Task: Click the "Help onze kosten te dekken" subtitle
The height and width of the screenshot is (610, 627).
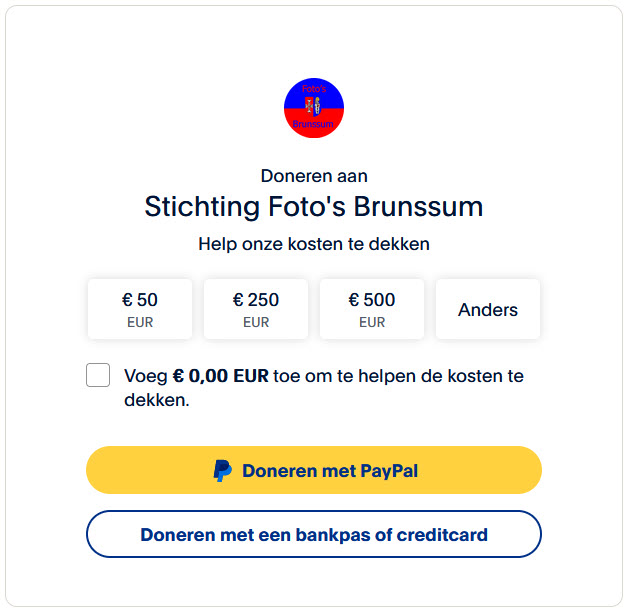Action: pyautogui.click(x=314, y=244)
